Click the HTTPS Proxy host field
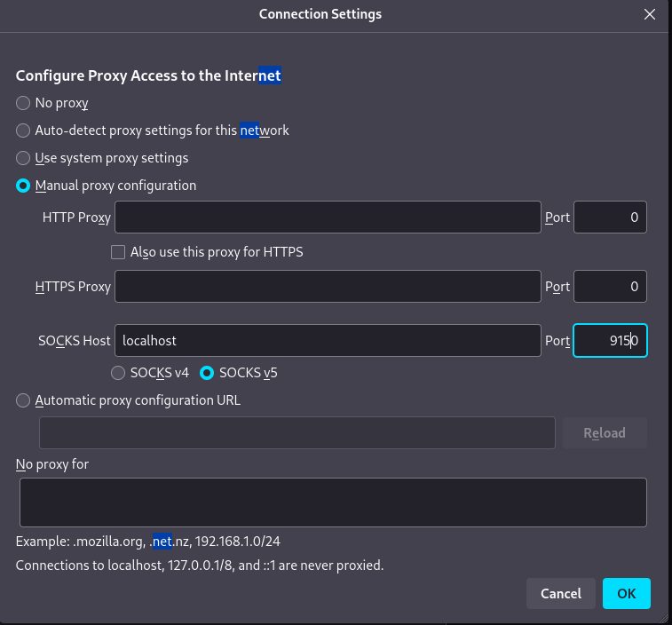 tap(328, 287)
